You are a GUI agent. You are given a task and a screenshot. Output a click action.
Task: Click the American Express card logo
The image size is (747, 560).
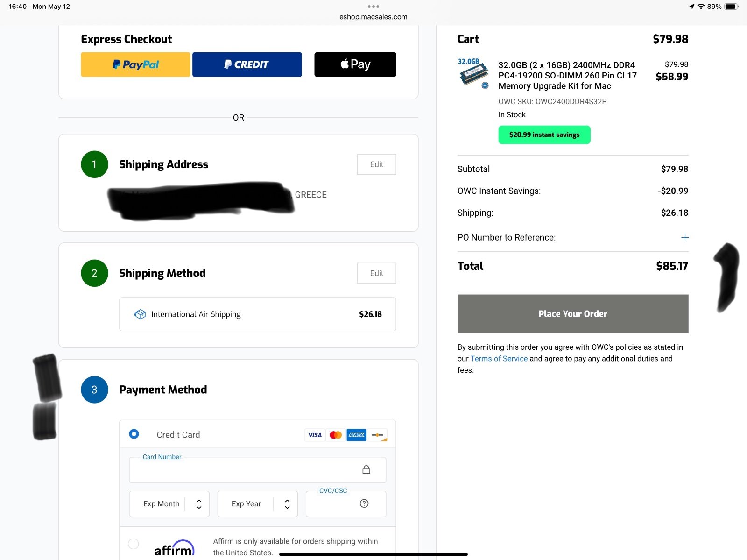pos(357,435)
